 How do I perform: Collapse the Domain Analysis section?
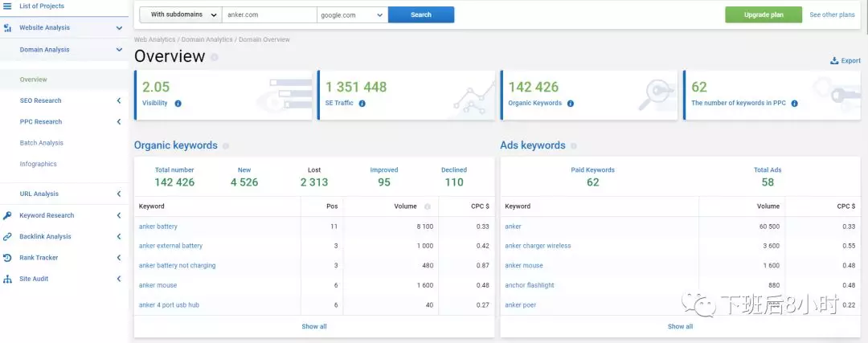click(119, 50)
